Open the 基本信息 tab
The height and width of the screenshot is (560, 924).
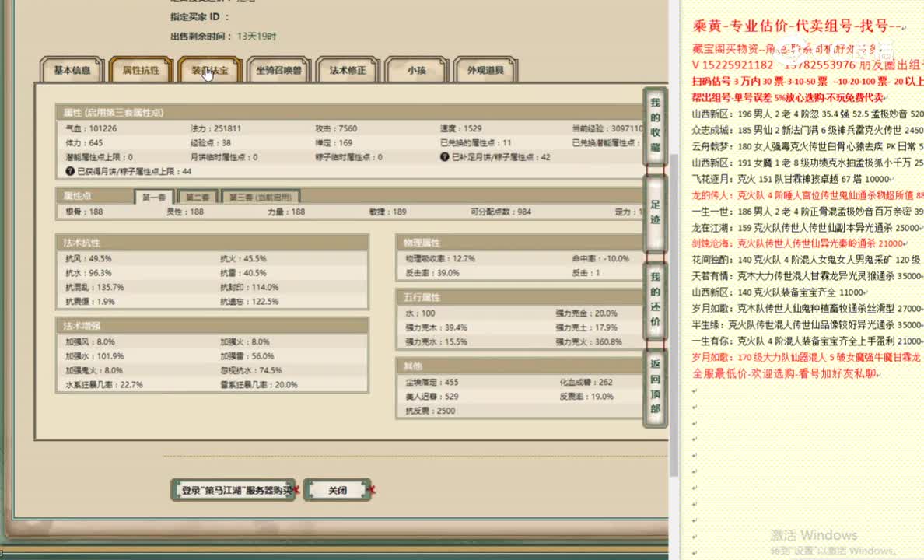click(x=72, y=70)
